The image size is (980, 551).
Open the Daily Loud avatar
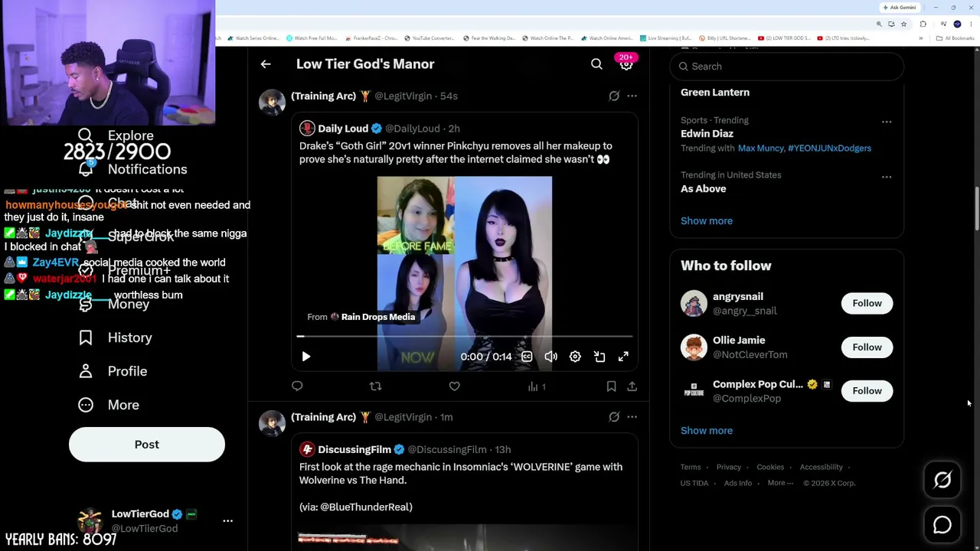307,129
